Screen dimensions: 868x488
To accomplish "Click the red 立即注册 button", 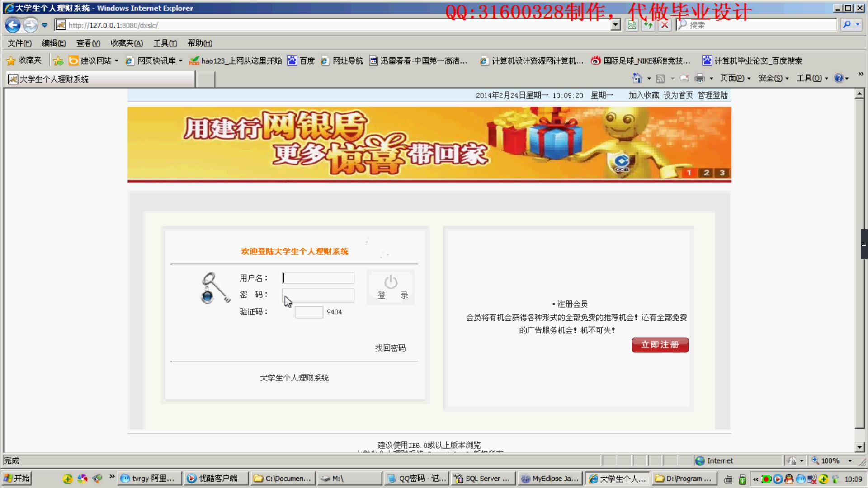I will tap(660, 345).
